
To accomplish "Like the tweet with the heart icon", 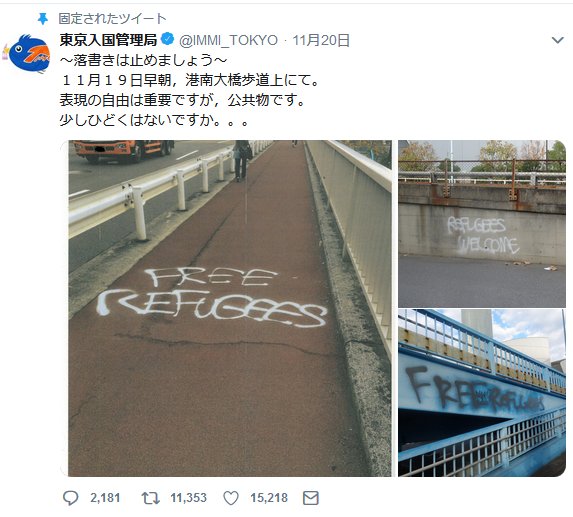I will pos(231,498).
